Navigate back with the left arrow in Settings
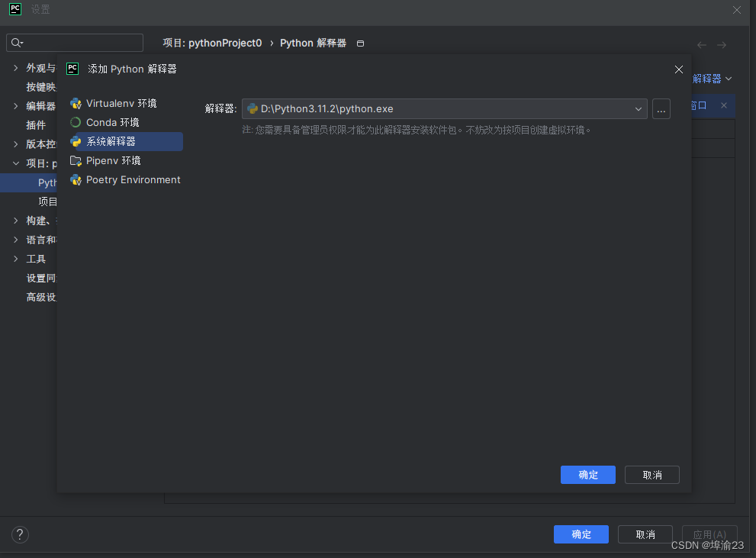Image resolution: width=756 pixels, height=558 pixels. [x=702, y=45]
